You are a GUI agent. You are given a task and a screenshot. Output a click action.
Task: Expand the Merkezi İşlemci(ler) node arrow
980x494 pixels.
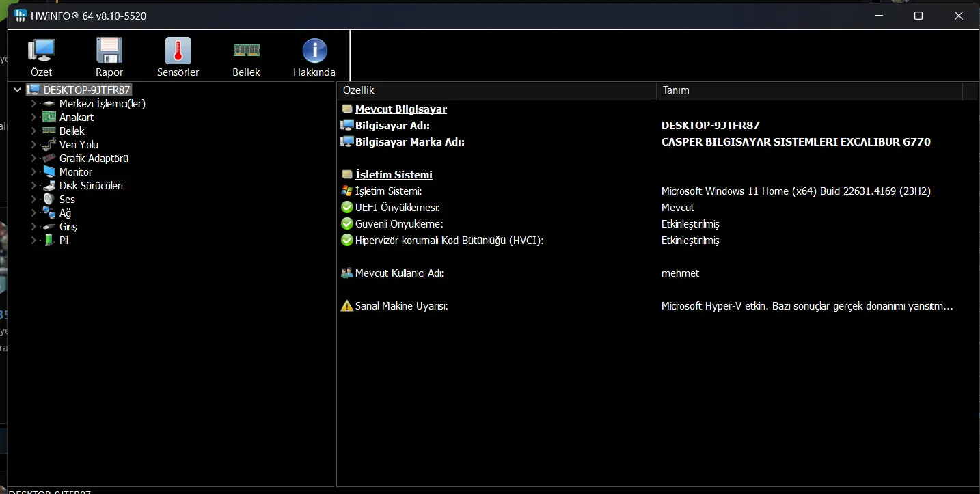[x=33, y=104]
